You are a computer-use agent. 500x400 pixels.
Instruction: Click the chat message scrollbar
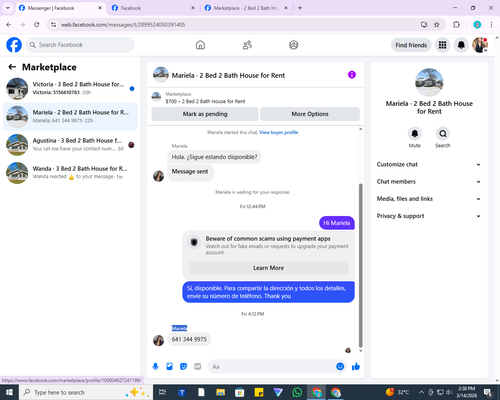[360, 265]
